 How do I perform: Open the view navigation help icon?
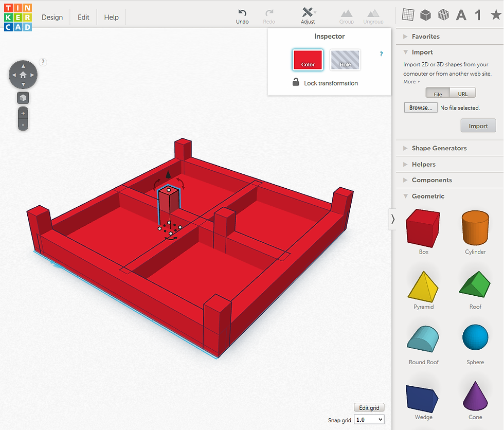click(43, 62)
